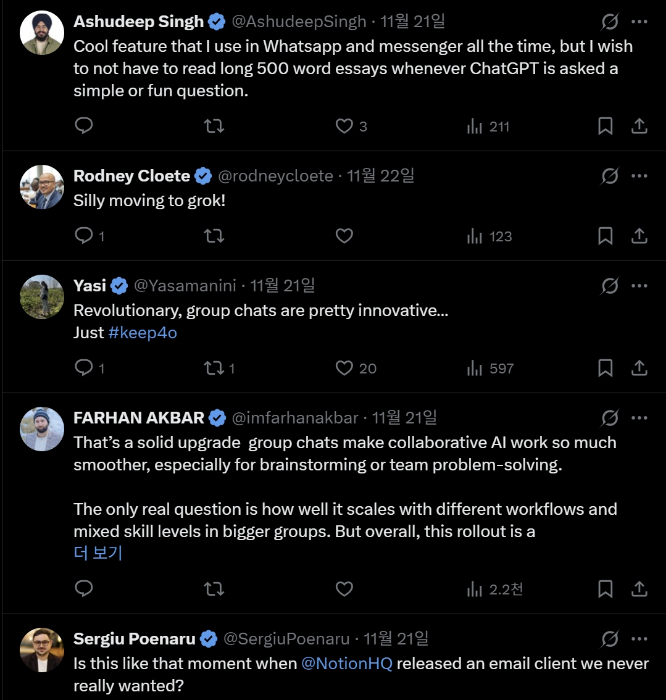The height and width of the screenshot is (700, 666).
Task: Click Yasi's profile avatar
Action: 42,297
